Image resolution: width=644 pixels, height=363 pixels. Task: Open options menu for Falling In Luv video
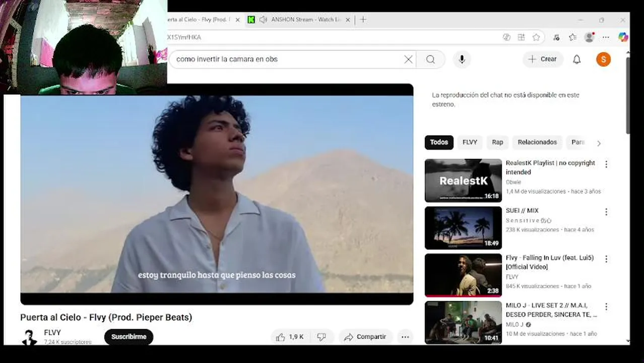coord(606,259)
